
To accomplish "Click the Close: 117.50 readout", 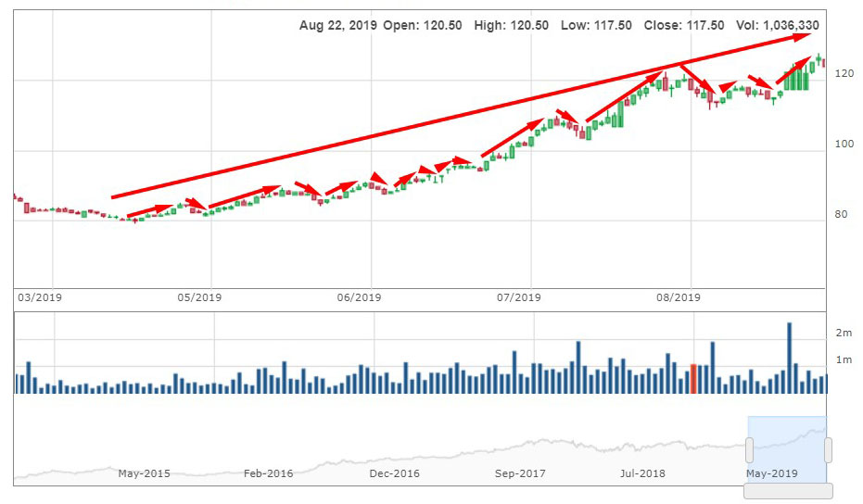I will [x=684, y=25].
